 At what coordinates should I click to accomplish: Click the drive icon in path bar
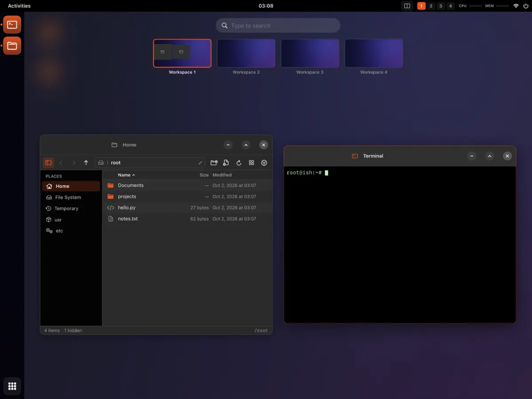(x=101, y=163)
